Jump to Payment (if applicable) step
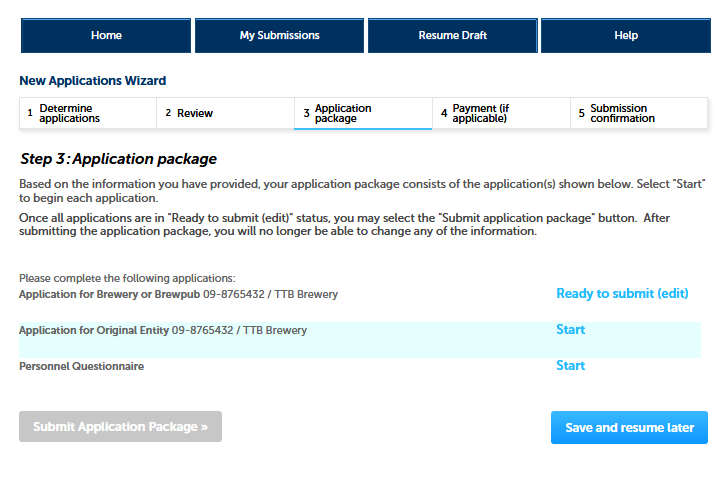This screenshot has height=477, width=728. click(501, 114)
